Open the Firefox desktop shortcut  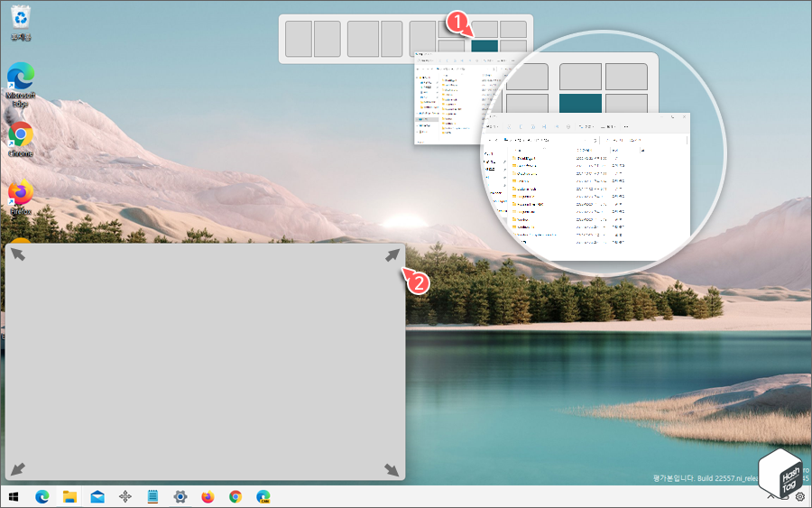coord(21,198)
